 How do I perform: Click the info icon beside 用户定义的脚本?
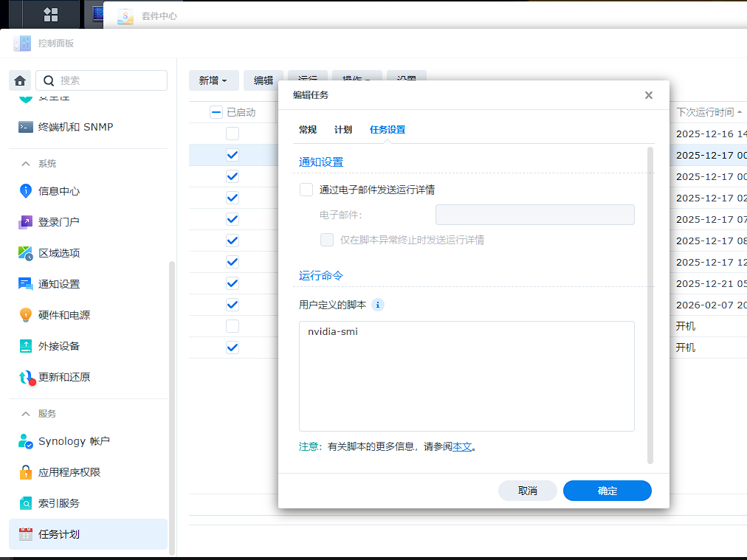(x=378, y=305)
